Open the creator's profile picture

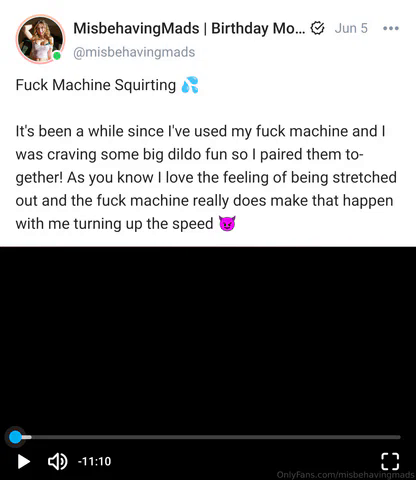coord(40,39)
